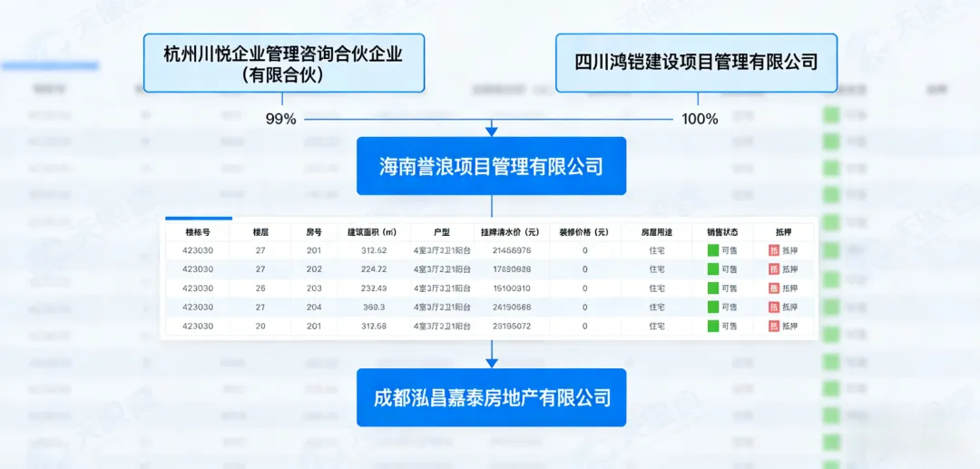Click listing price 15100310
Image resolution: width=980 pixels, height=469 pixels.
(x=512, y=288)
